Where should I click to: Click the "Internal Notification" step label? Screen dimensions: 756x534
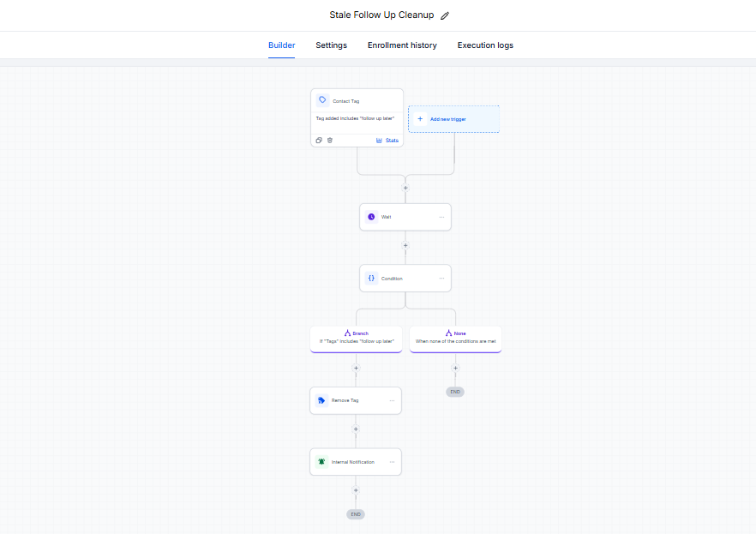353,462
